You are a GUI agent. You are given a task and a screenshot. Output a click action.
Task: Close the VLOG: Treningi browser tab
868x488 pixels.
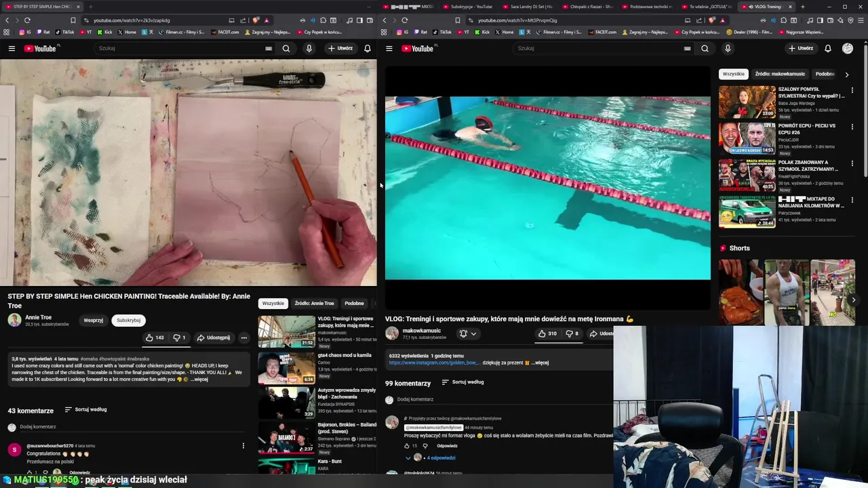click(x=790, y=7)
